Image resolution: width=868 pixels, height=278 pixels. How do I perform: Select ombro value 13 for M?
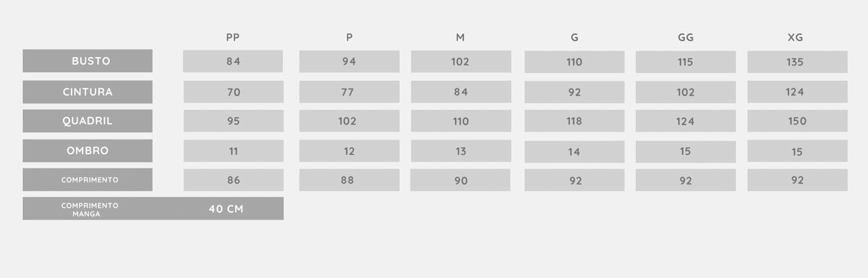pyautogui.click(x=461, y=151)
